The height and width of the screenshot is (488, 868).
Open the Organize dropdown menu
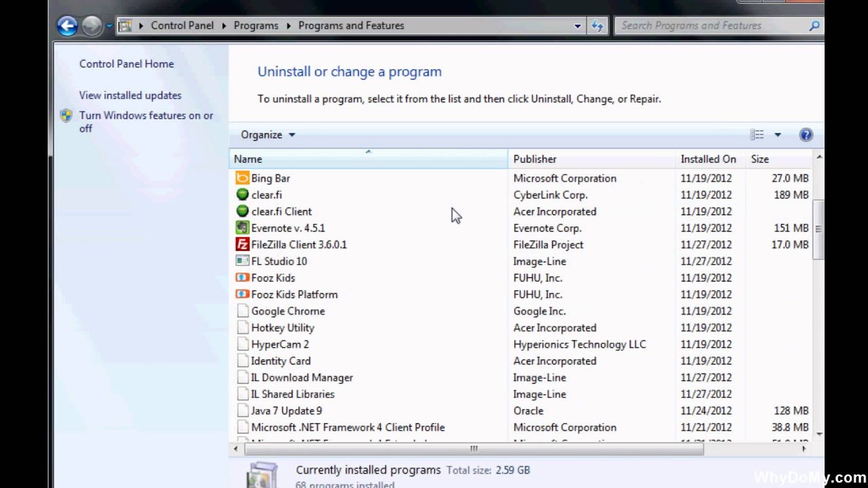click(268, 135)
